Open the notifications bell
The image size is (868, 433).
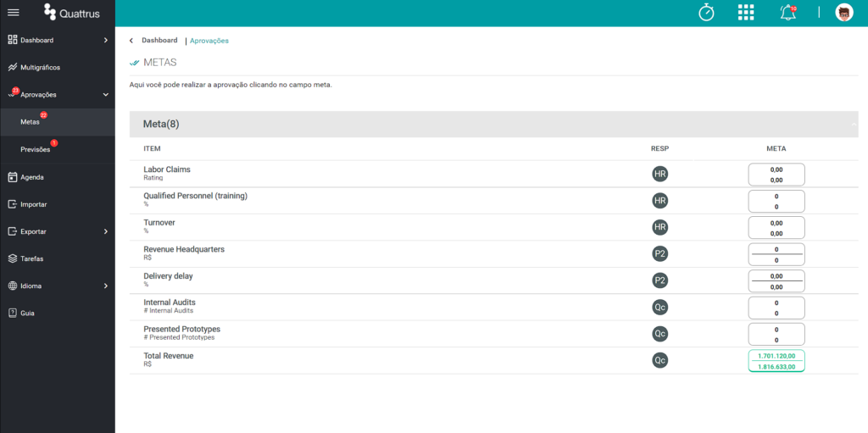[787, 13]
